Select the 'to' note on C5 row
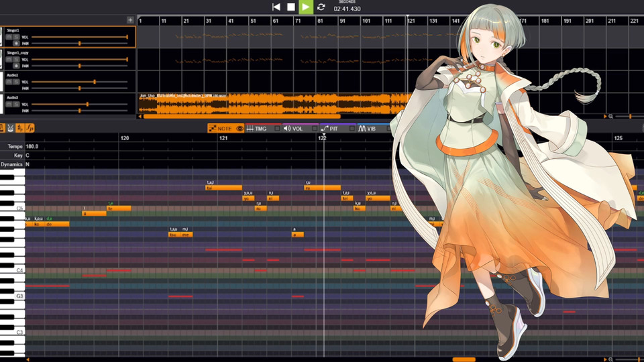This screenshot has width=644, height=362. tap(119, 208)
